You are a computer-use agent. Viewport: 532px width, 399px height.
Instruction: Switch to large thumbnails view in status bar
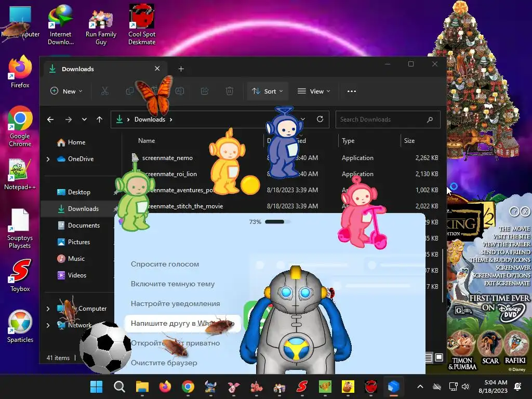(x=439, y=357)
